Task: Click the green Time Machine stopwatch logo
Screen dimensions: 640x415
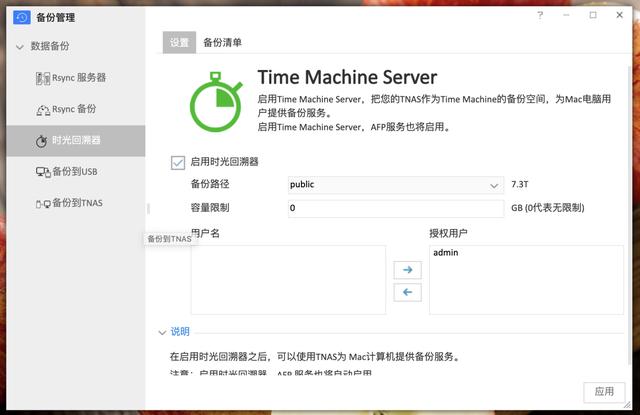Action: [216, 102]
